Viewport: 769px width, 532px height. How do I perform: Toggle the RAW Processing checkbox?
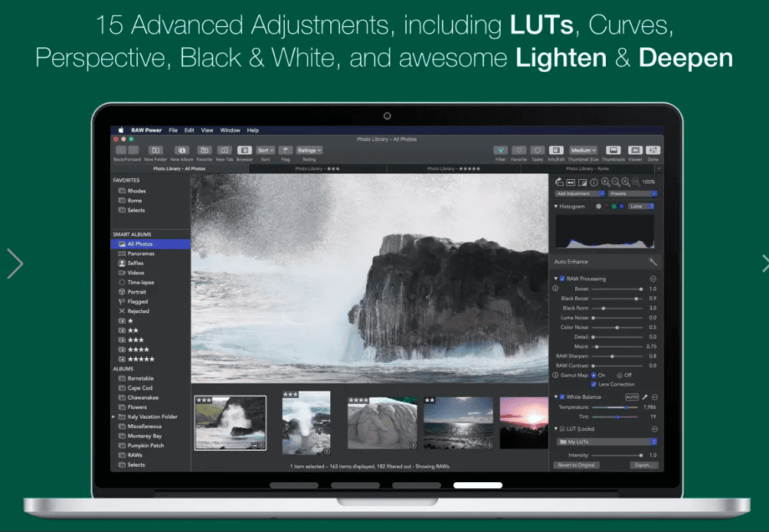tap(562, 279)
